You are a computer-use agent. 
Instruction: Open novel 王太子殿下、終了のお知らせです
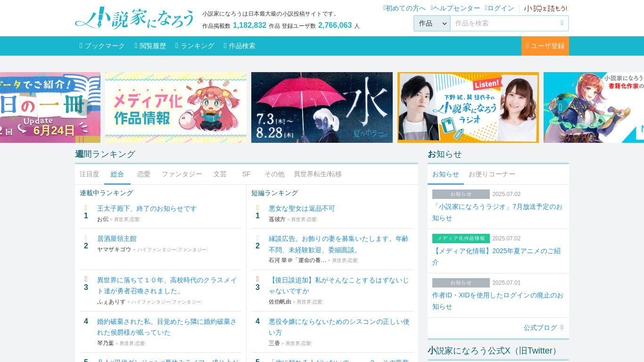click(147, 208)
